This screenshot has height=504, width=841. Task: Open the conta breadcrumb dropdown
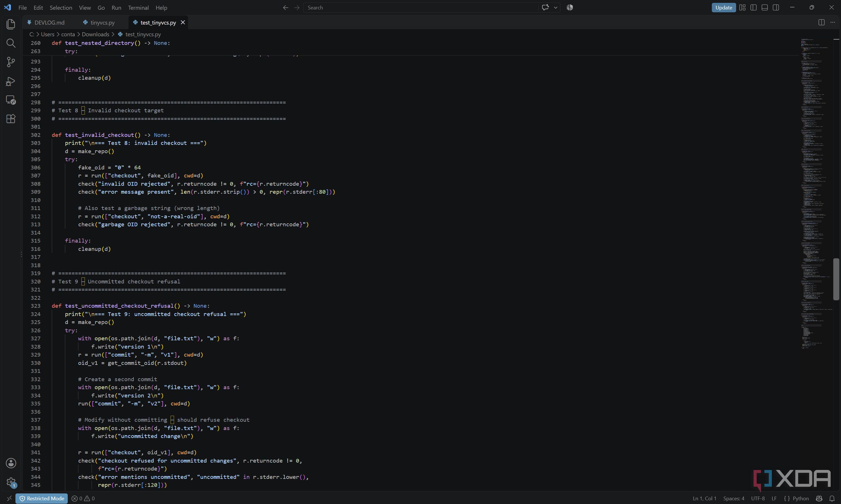[68, 34]
